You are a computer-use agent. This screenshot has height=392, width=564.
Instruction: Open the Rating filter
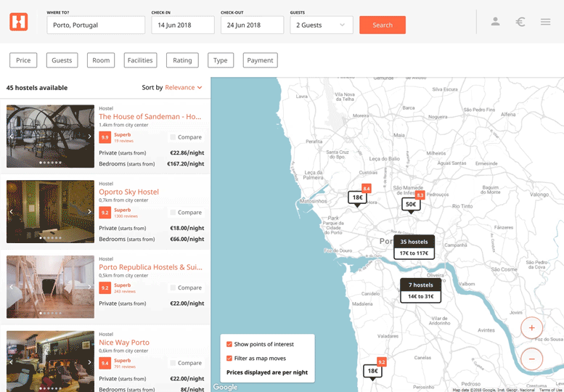[182, 60]
